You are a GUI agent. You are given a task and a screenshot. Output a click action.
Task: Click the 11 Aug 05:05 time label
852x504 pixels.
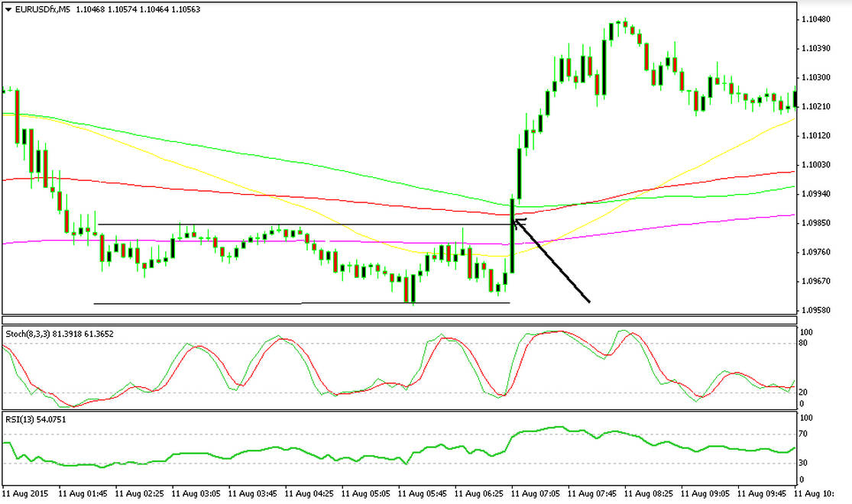[x=366, y=493]
